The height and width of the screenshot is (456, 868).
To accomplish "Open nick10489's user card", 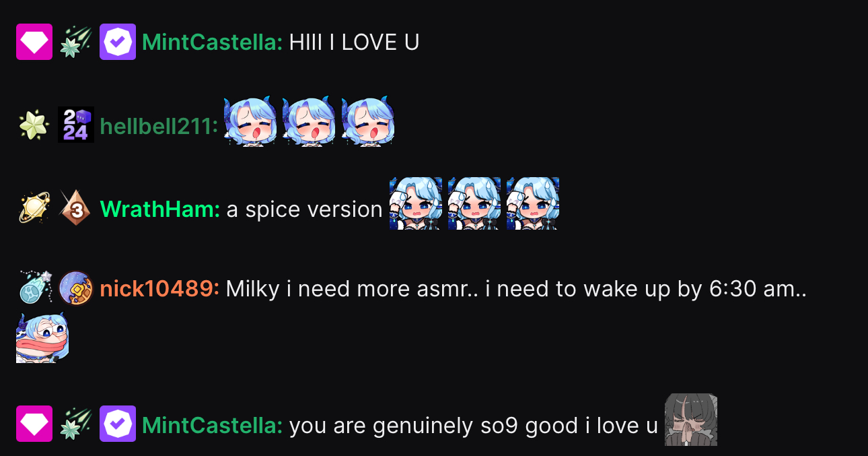I will coord(159,289).
